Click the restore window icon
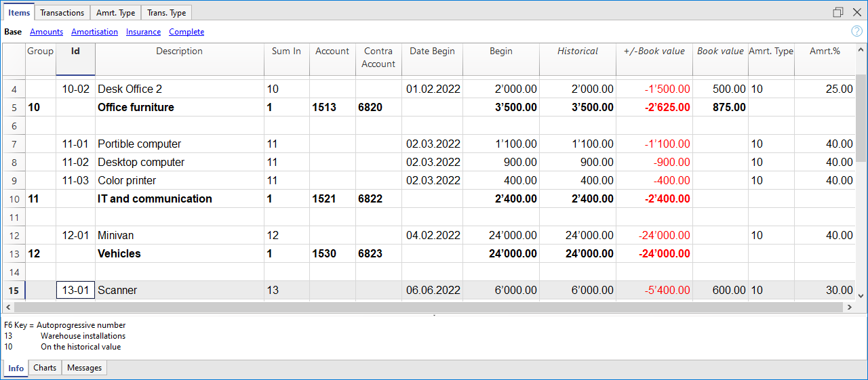868x380 pixels. pyautogui.click(x=838, y=12)
